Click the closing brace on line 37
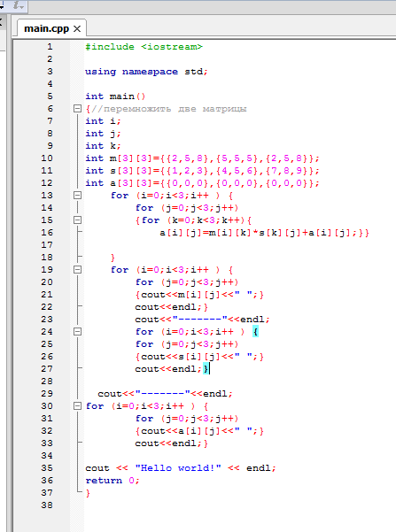 88,493
